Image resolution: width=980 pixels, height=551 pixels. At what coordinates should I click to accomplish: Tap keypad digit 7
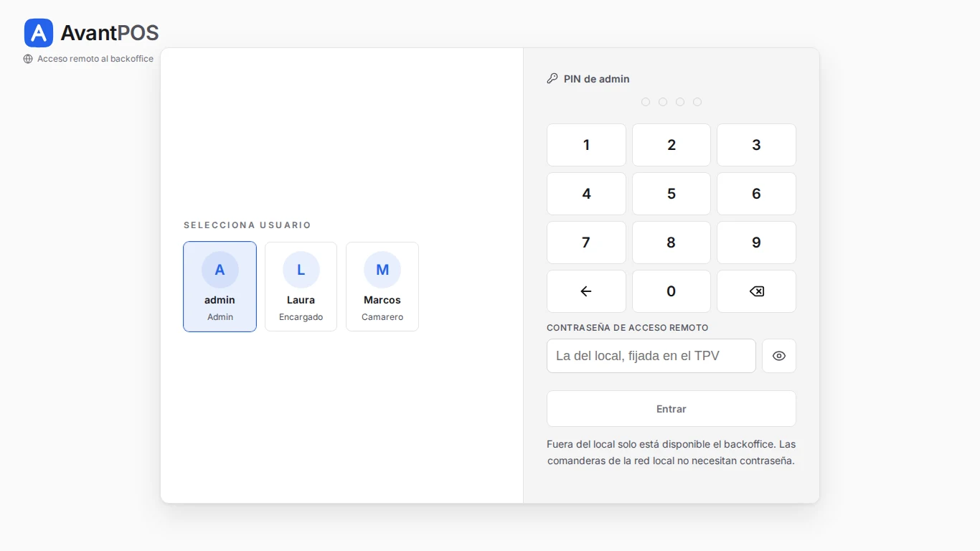[586, 242]
